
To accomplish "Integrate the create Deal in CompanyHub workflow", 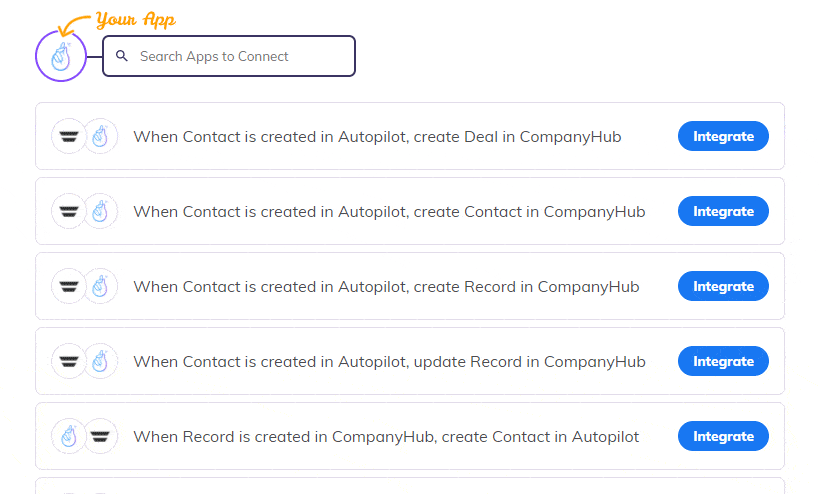I will click(x=723, y=136).
